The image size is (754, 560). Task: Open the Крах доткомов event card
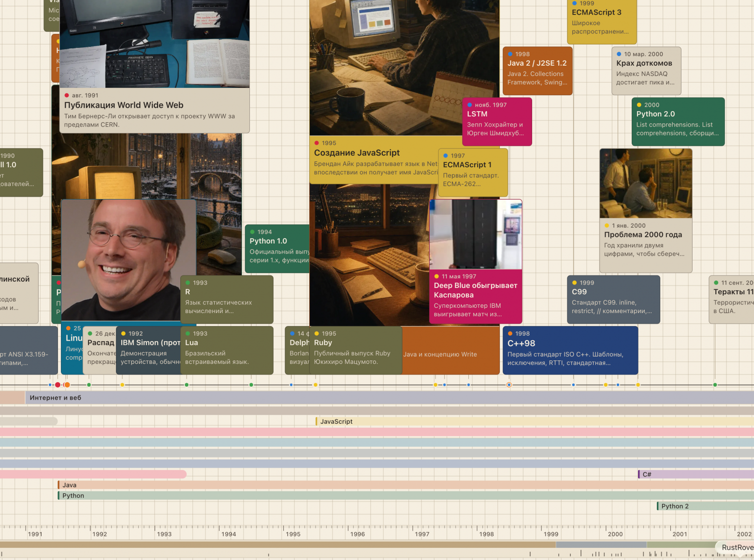pos(647,71)
